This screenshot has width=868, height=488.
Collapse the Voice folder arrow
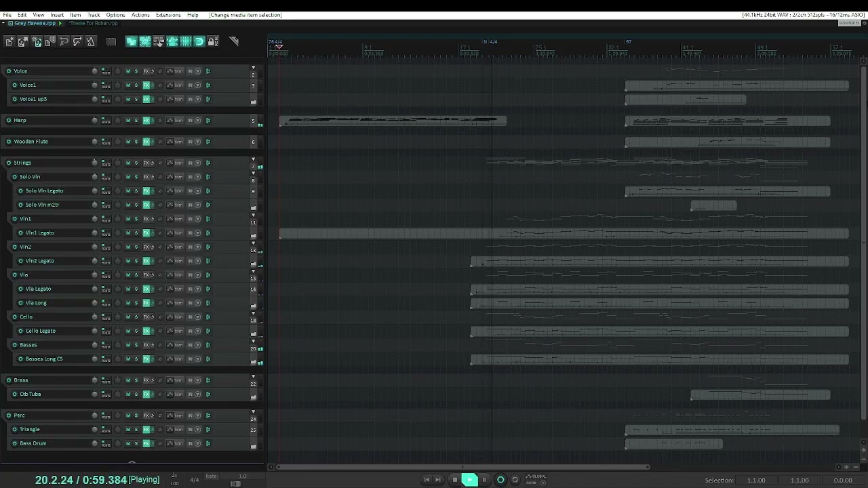pyautogui.click(x=254, y=68)
